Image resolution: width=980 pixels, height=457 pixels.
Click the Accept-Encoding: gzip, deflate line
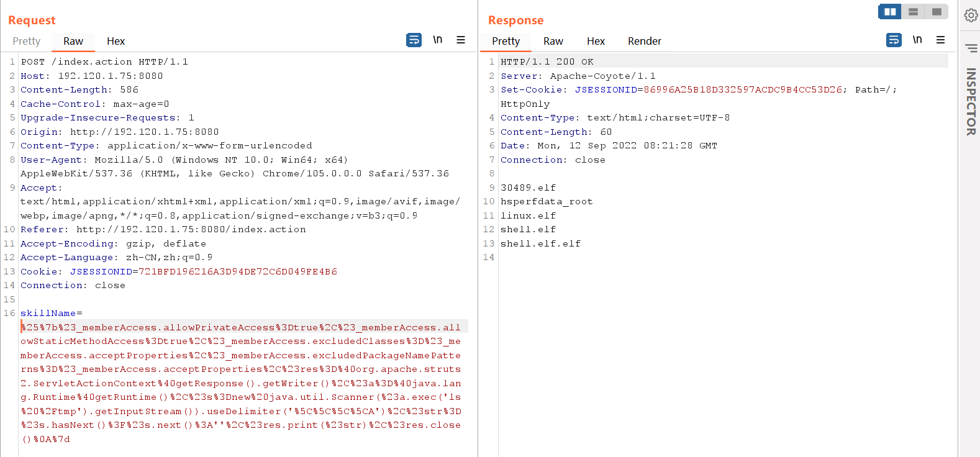(114, 243)
